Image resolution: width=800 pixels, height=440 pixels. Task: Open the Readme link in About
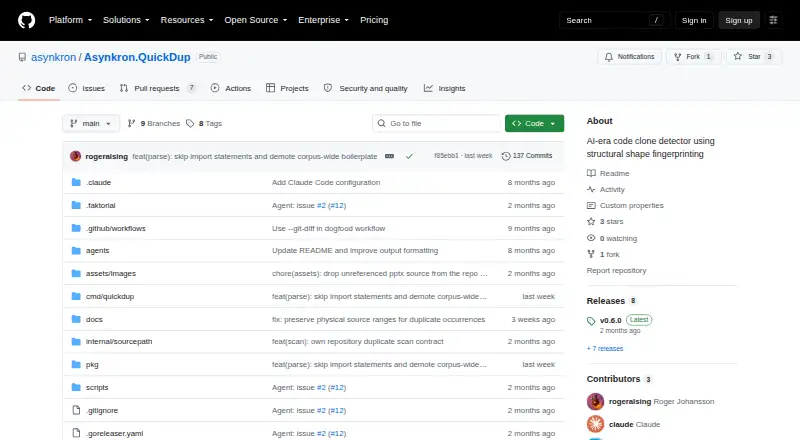point(608,174)
